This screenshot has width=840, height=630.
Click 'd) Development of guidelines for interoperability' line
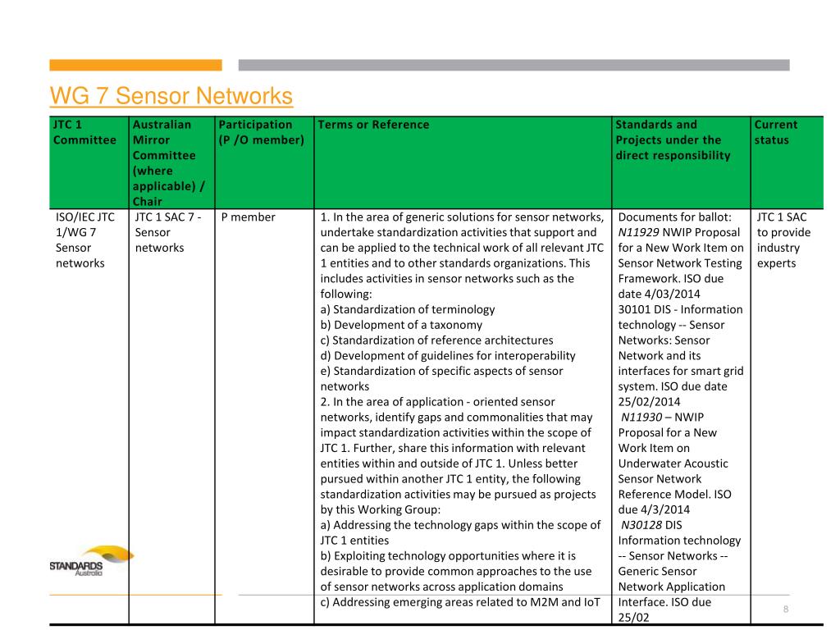pos(448,356)
